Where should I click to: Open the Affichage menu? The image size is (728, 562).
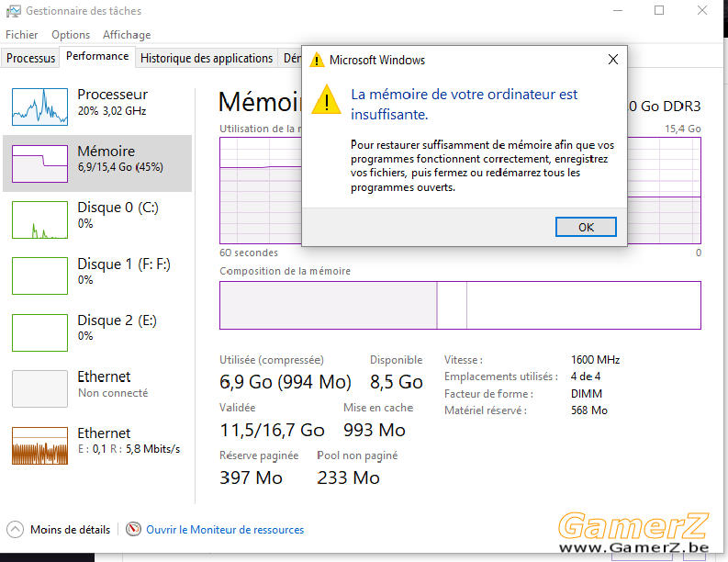[x=127, y=35]
